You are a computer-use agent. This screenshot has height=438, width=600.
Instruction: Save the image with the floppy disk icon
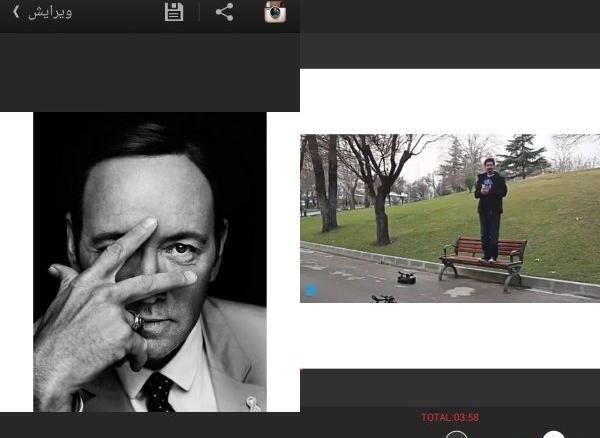point(174,12)
